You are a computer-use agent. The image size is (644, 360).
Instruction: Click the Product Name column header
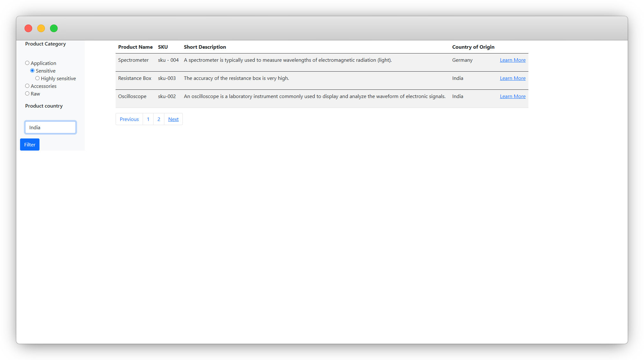coord(135,47)
